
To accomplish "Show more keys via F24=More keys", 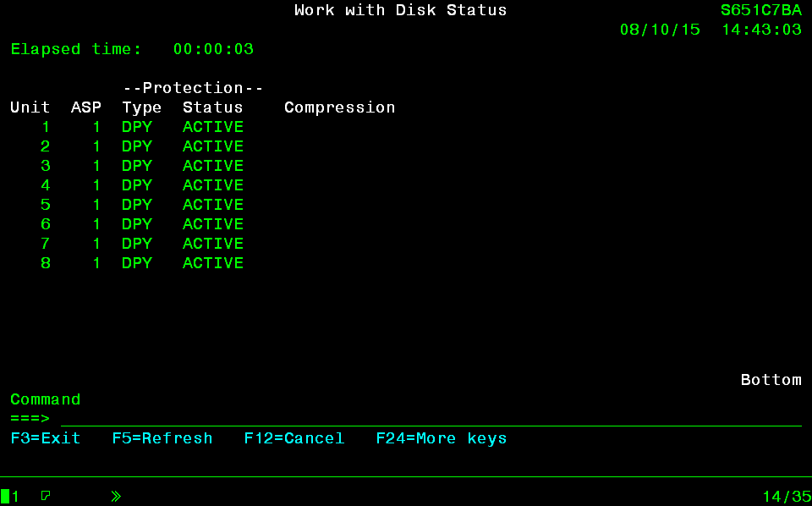I will click(442, 438).
